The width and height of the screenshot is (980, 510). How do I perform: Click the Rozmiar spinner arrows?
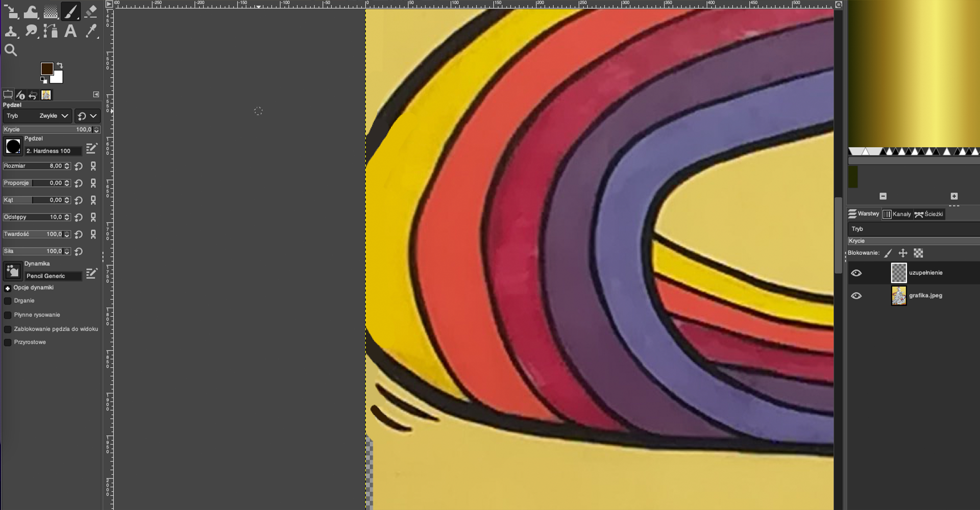click(x=67, y=166)
